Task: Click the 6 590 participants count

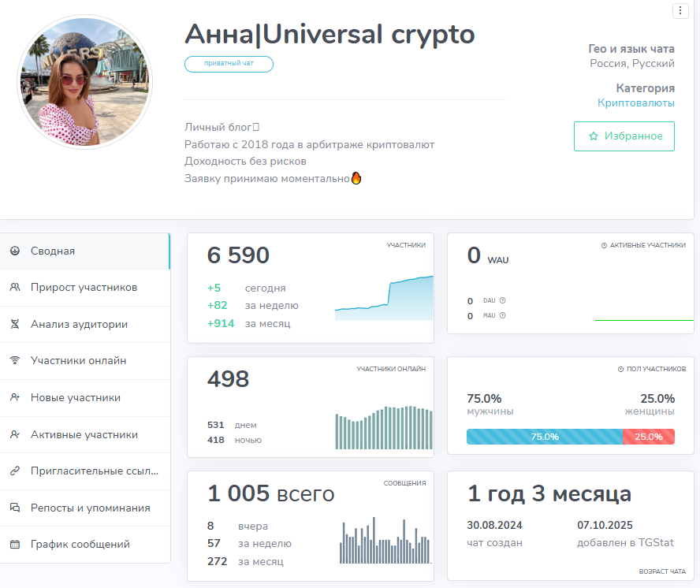Action: [238, 255]
